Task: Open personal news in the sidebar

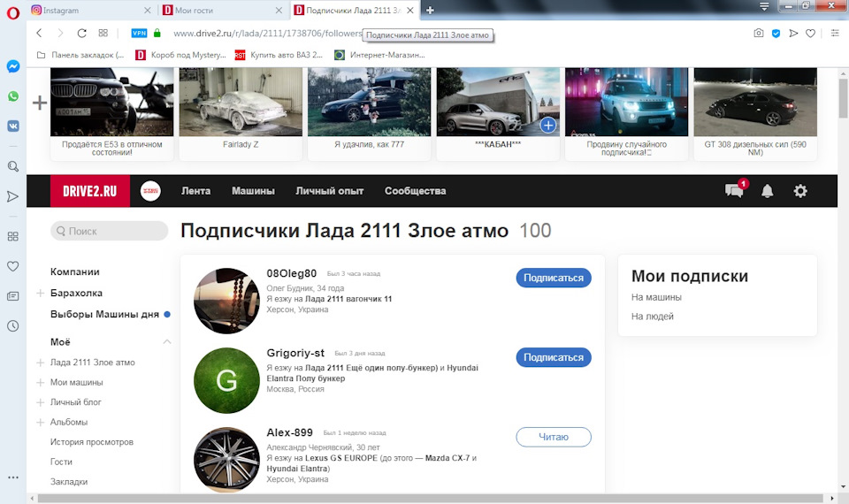Action: click(x=13, y=296)
